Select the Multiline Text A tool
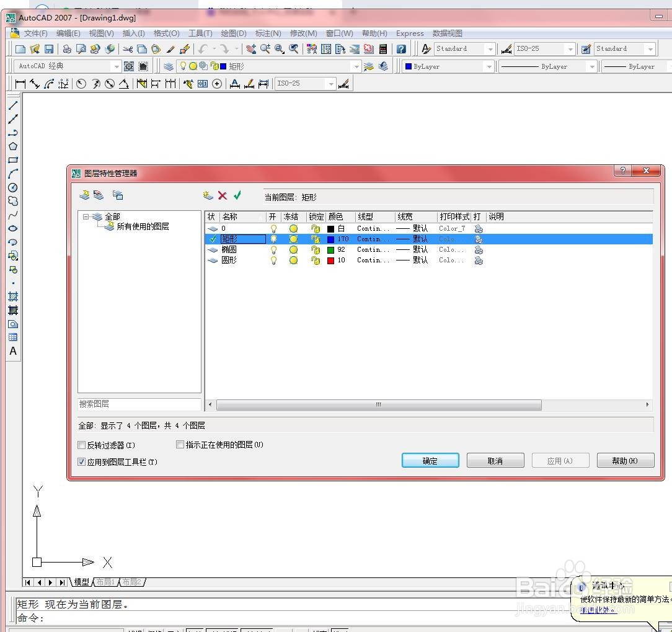 [x=13, y=351]
